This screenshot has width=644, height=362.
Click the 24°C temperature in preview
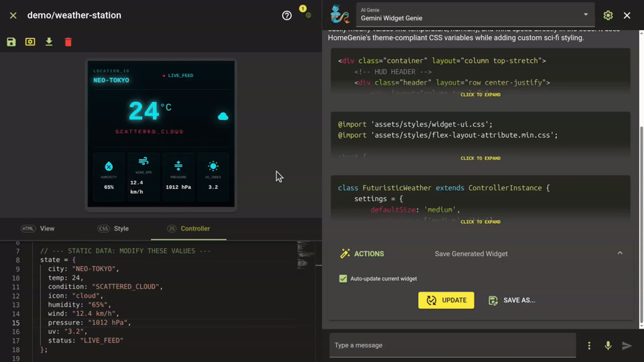click(x=150, y=111)
